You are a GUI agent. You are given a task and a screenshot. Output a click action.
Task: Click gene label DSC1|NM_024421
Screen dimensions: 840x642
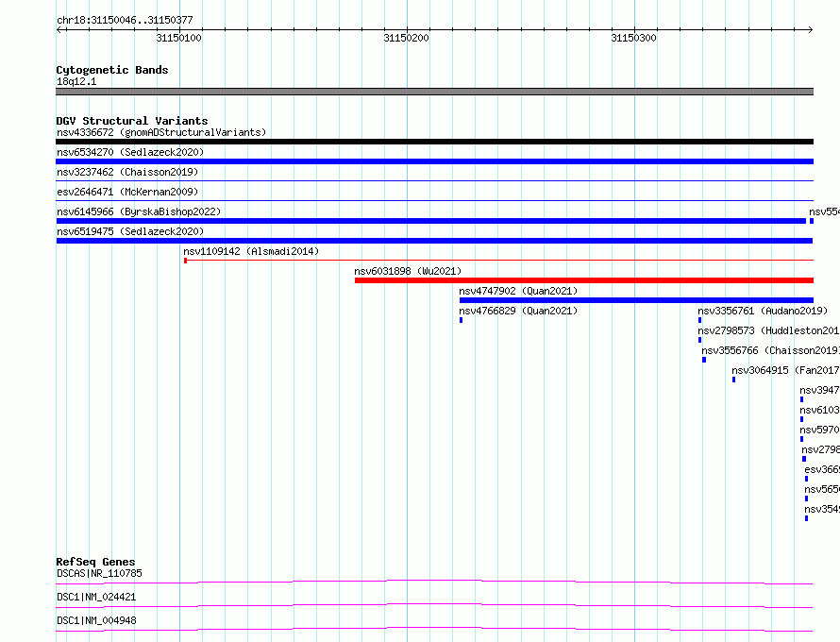(96, 597)
